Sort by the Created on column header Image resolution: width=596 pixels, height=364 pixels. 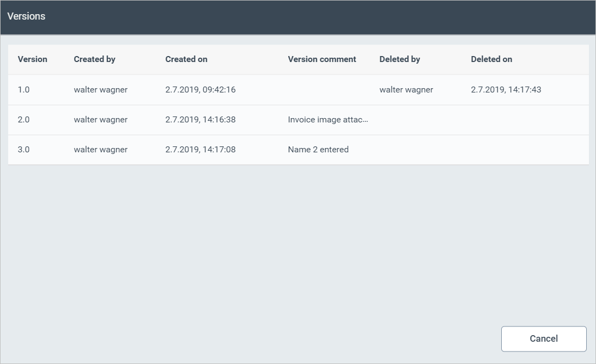point(186,59)
